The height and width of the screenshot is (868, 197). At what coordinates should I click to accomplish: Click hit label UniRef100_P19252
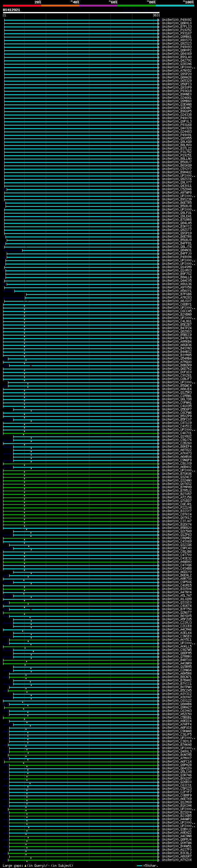click(x=176, y=30)
